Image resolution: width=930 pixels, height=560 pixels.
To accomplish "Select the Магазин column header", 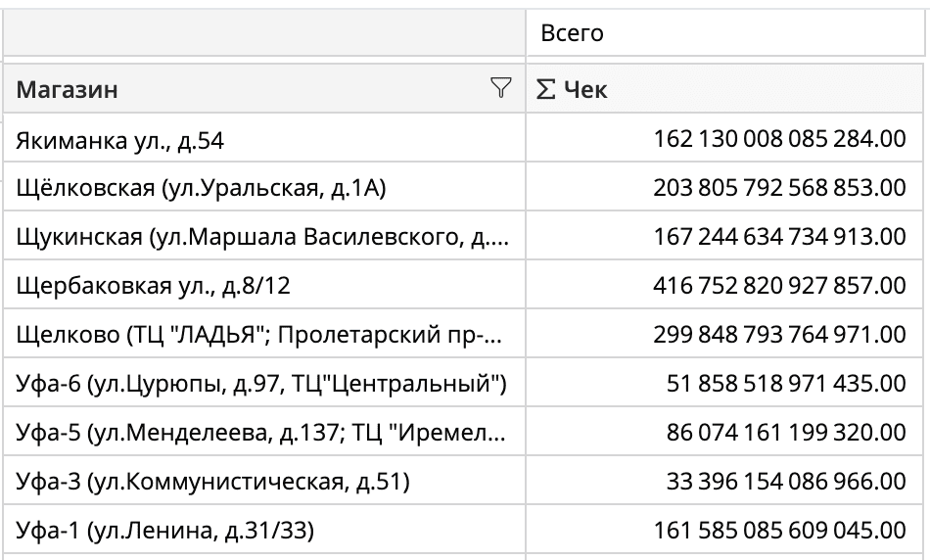I will (69, 90).
